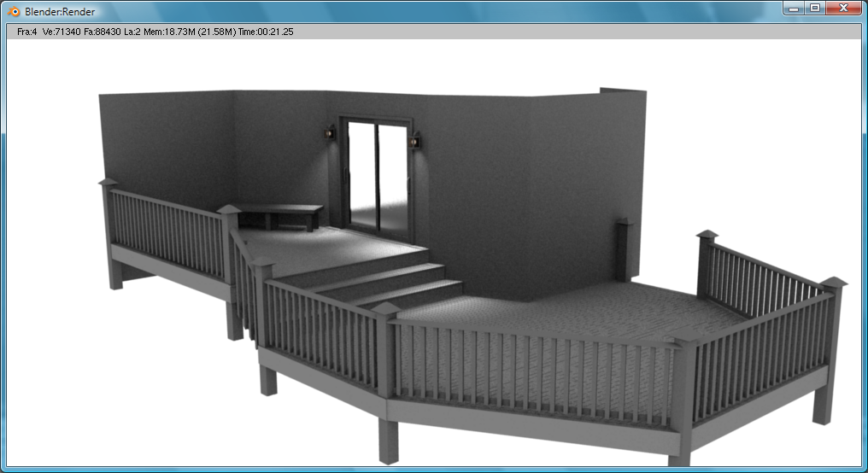
Task: Click the Blender logo icon in title bar
Action: click(x=14, y=12)
